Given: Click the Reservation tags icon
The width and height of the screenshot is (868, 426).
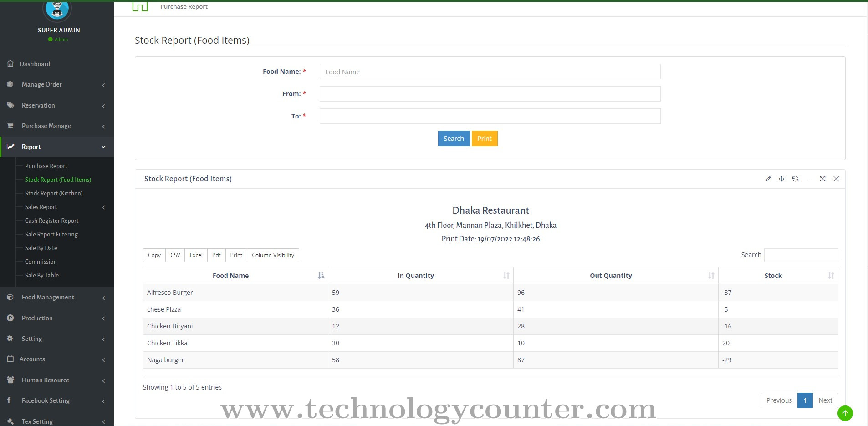Looking at the screenshot, I should coord(10,105).
